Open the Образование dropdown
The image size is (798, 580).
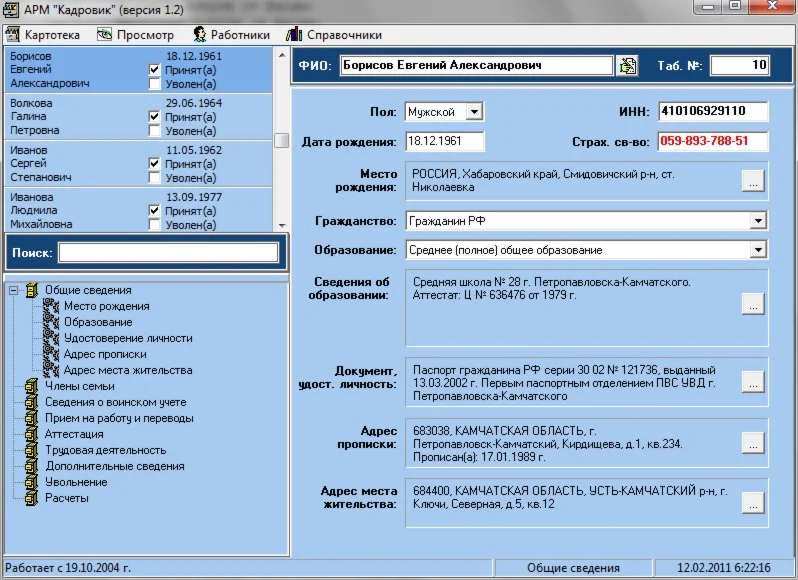tap(758, 250)
